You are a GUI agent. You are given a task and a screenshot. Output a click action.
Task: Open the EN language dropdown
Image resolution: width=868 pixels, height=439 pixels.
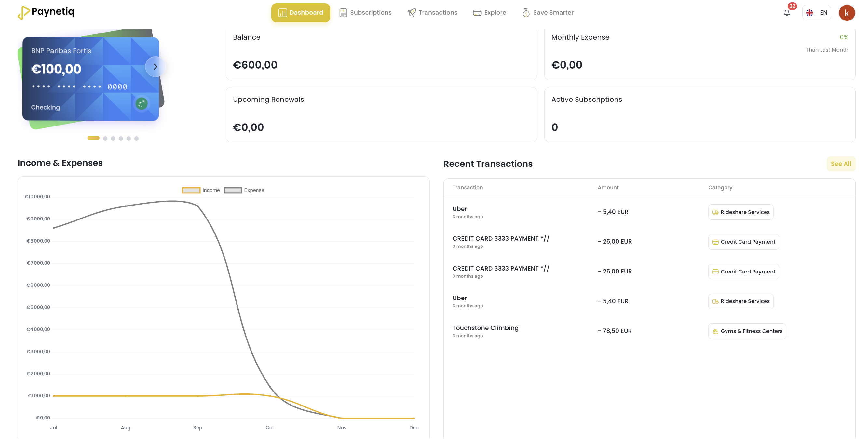pyautogui.click(x=817, y=12)
